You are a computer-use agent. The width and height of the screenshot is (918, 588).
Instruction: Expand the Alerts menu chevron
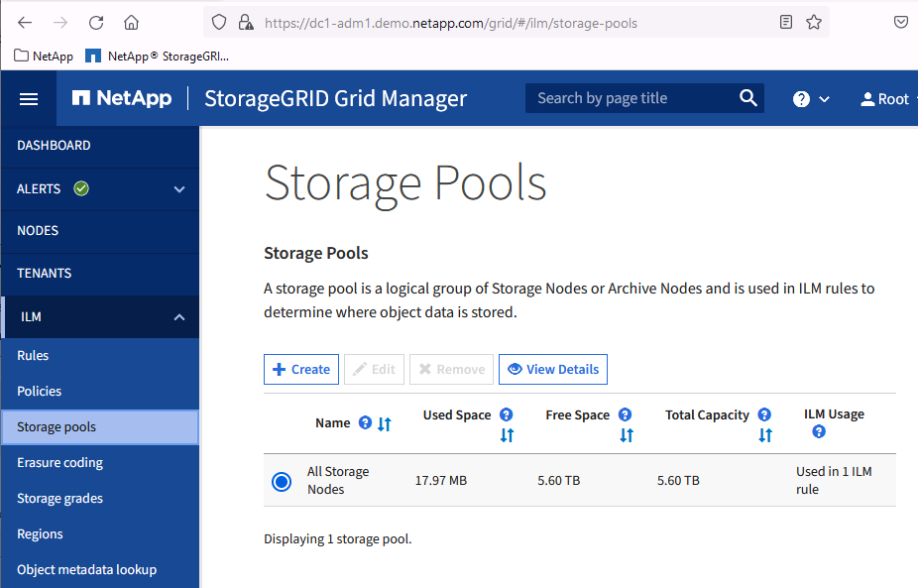179,189
